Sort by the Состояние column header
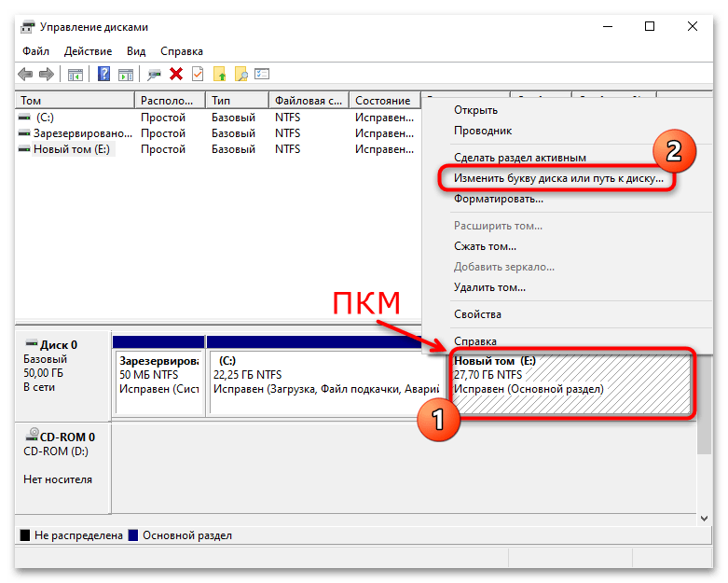 point(385,101)
